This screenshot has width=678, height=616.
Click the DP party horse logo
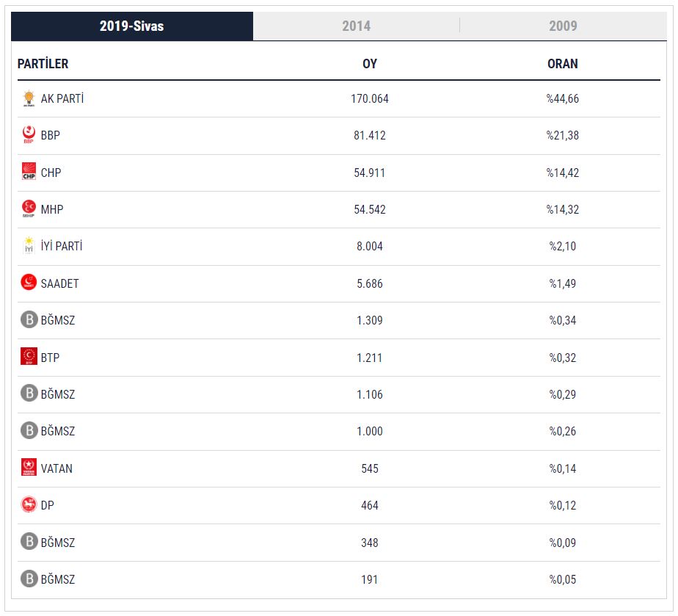click(29, 505)
